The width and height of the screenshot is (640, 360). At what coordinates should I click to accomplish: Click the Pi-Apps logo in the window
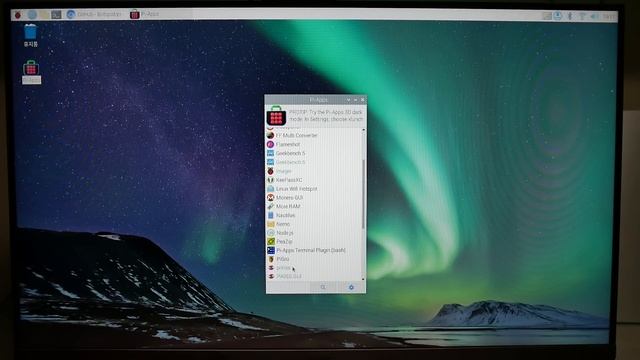point(276,116)
